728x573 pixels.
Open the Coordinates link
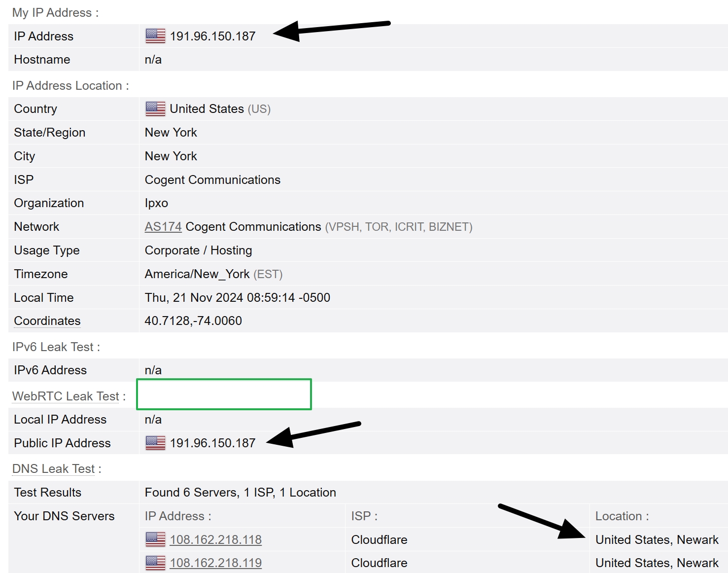pyautogui.click(x=46, y=321)
